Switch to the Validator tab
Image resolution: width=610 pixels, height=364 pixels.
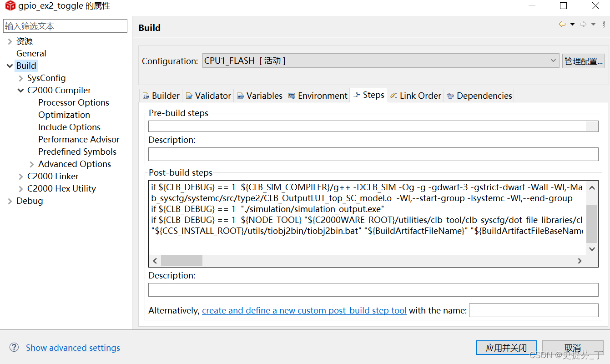pyautogui.click(x=208, y=96)
